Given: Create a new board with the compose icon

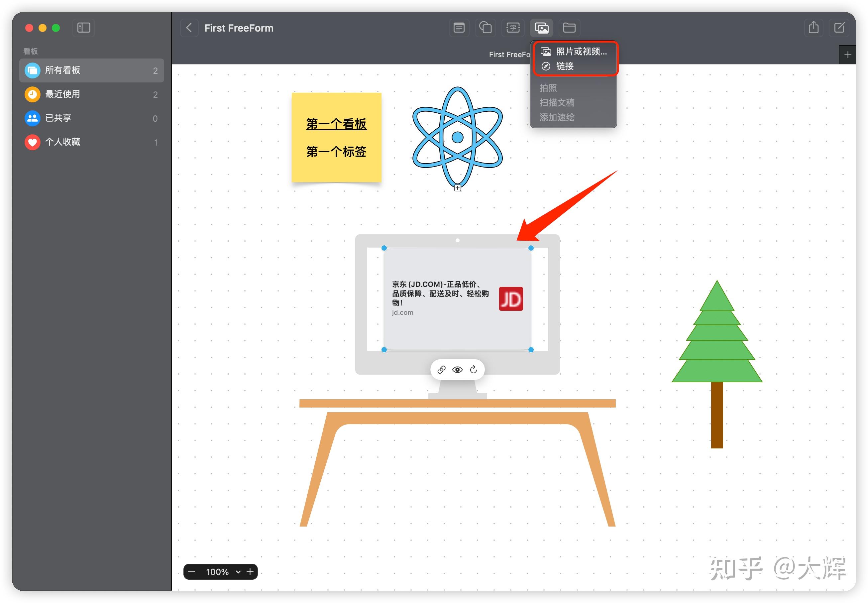Looking at the screenshot, I should [x=839, y=27].
